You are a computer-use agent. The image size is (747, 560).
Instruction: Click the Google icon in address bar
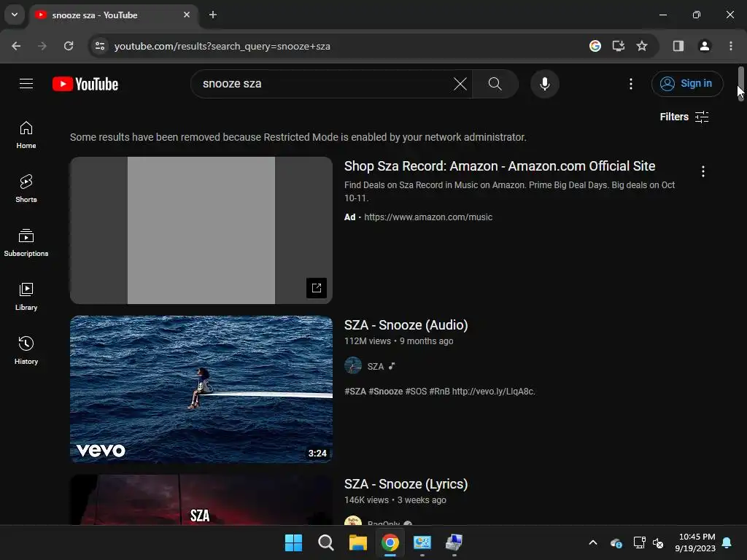(595, 46)
